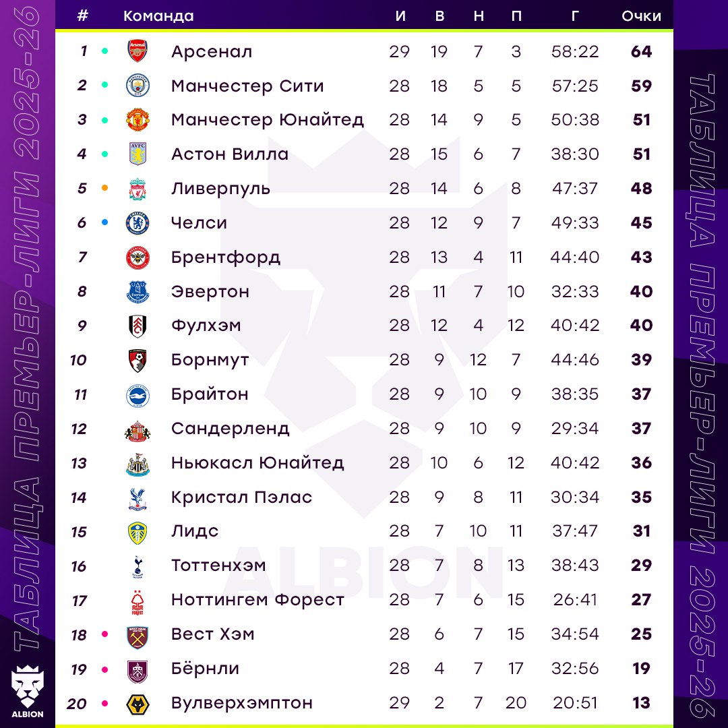
Task: Select the Tottenham crest icon
Action: coord(138,566)
